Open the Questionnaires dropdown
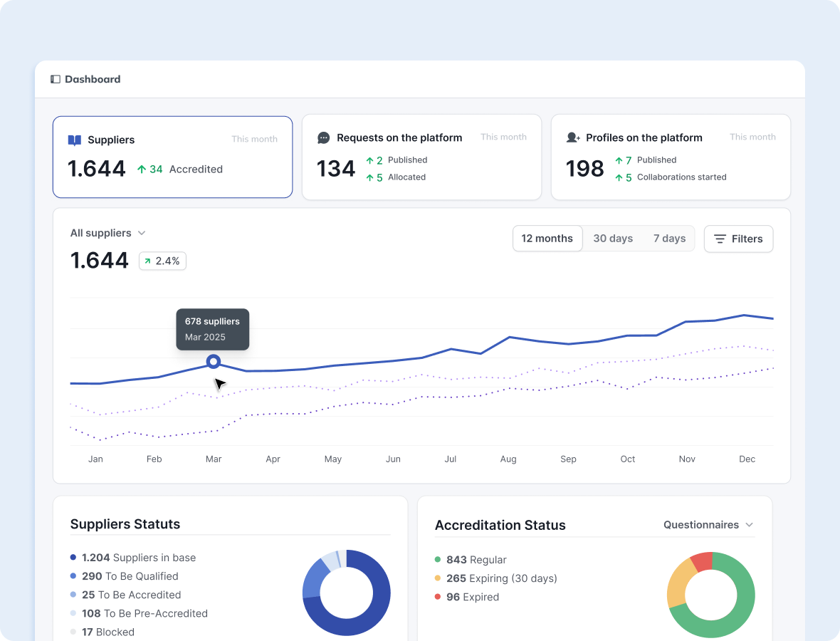Viewport: 840px width, 641px height. 701,525
